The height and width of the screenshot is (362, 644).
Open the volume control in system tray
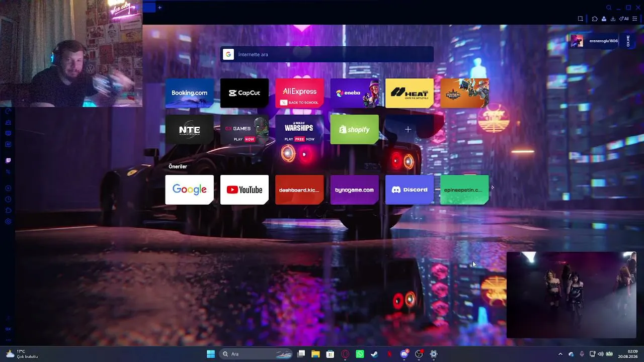[601, 354]
